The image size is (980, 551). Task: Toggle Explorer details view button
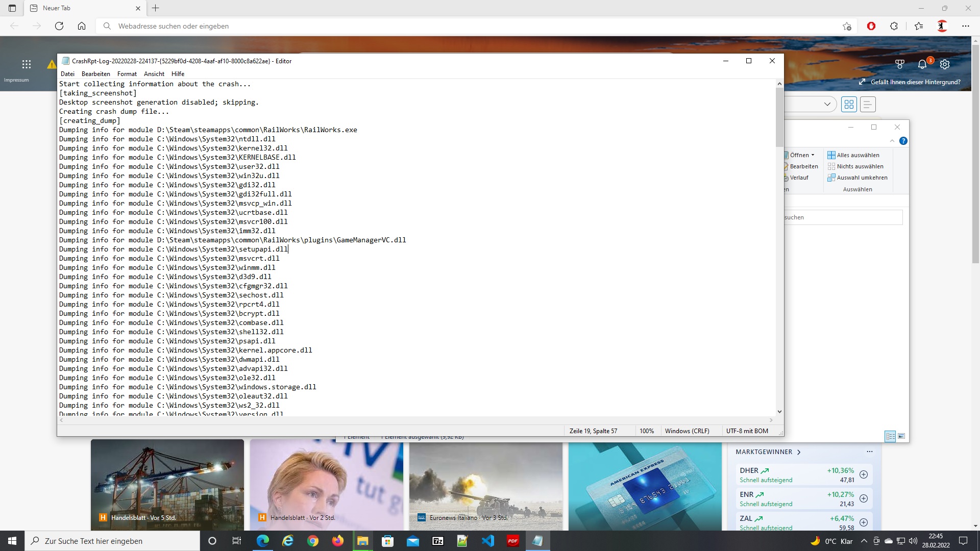890,436
